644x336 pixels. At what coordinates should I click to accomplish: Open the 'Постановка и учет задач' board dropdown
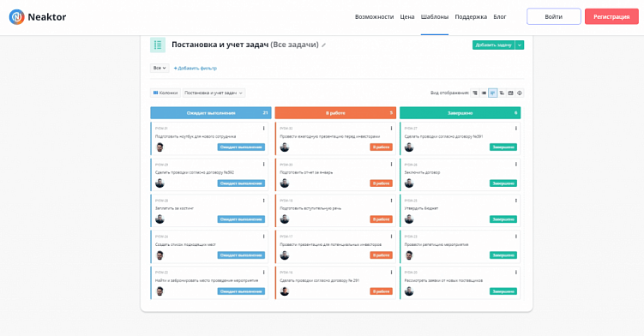(214, 93)
